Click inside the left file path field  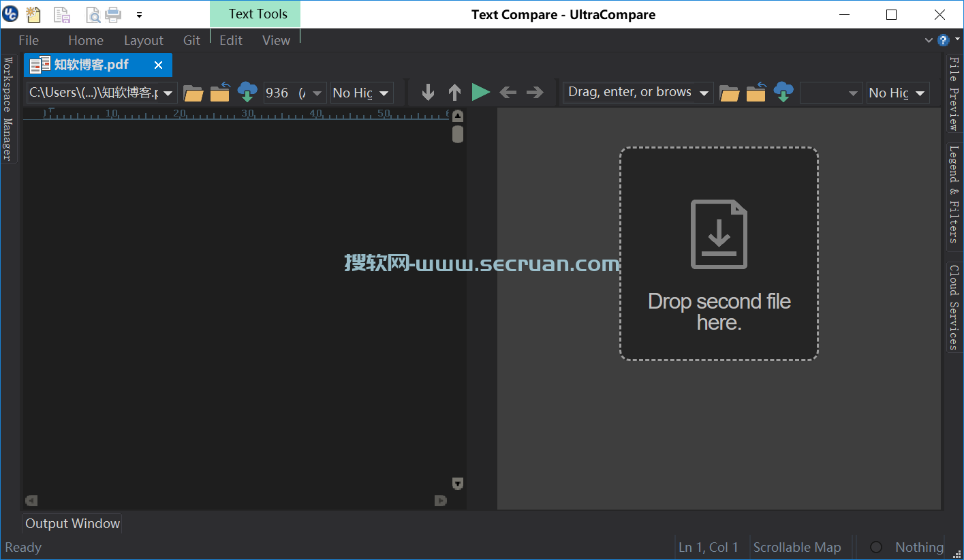point(93,93)
